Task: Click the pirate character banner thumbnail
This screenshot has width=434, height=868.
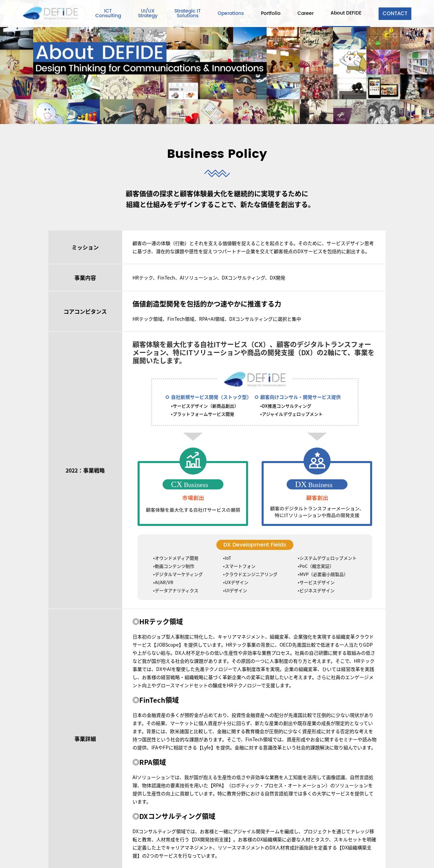Action: tap(250, 87)
